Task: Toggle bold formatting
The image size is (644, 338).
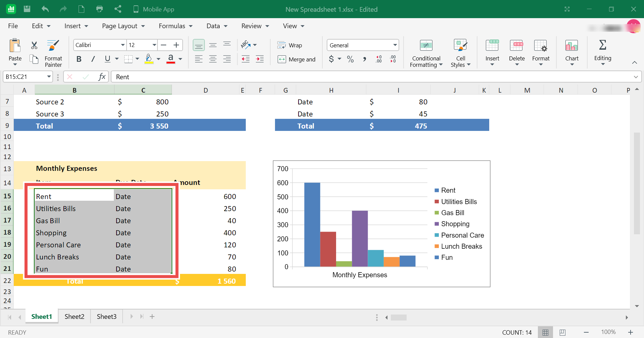Action: click(79, 59)
